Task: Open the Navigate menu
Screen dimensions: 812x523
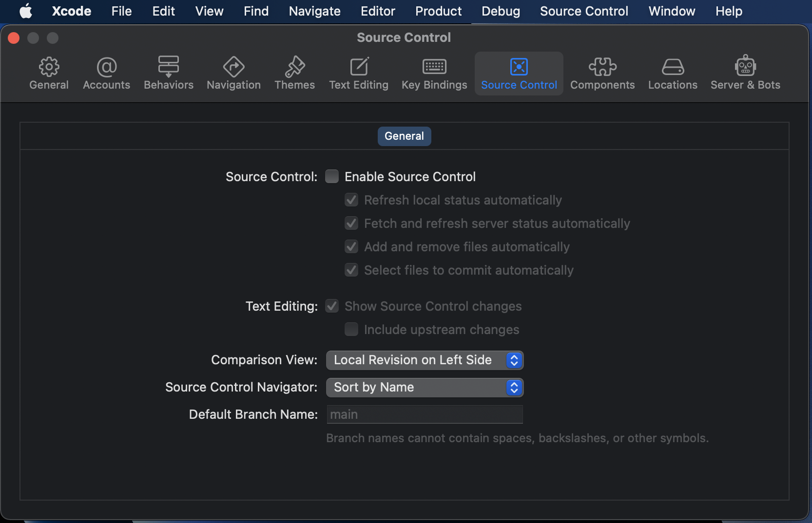Action: (315, 11)
